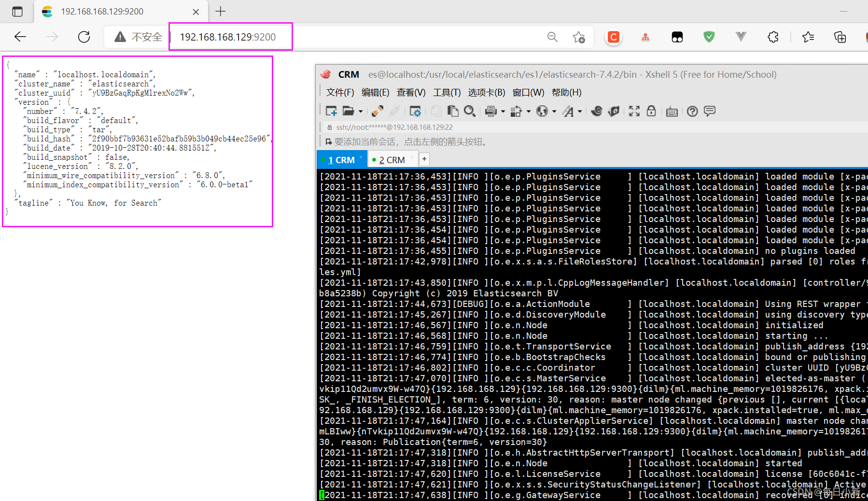Image resolution: width=868 pixels, height=501 pixels.
Task: Open the keyboard mapping icon in Xshell
Action: click(x=672, y=112)
